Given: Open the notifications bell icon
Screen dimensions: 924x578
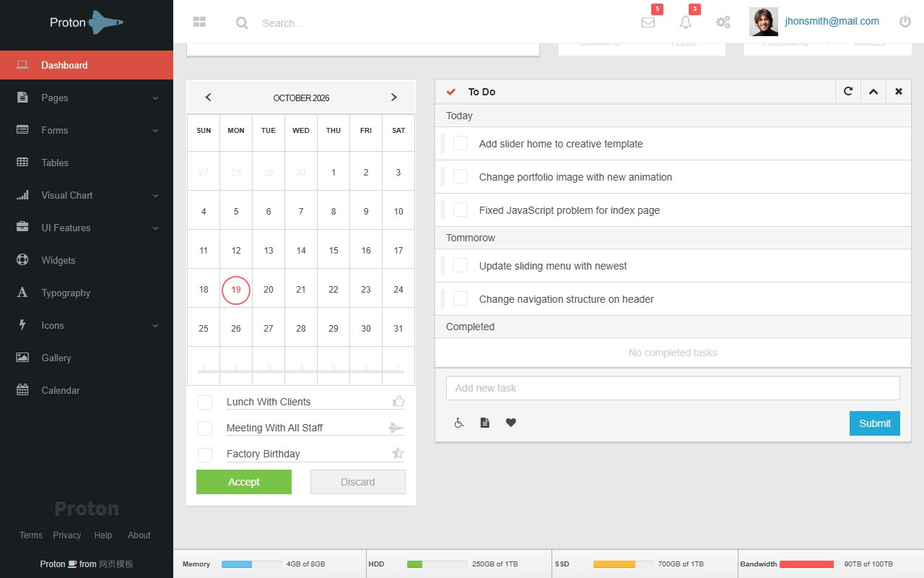Looking at the screenshot, I should click(686, 22).
